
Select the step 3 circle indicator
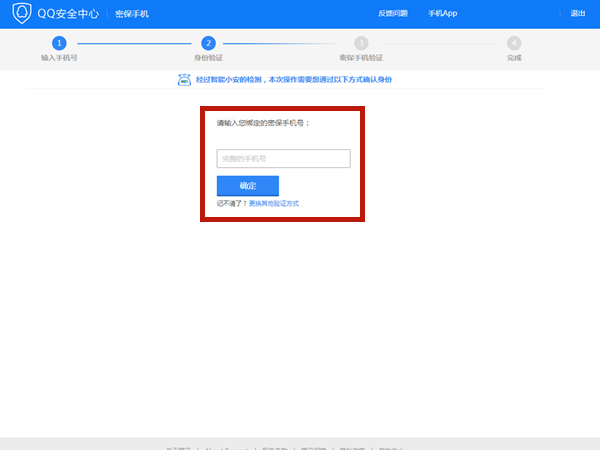361,43
